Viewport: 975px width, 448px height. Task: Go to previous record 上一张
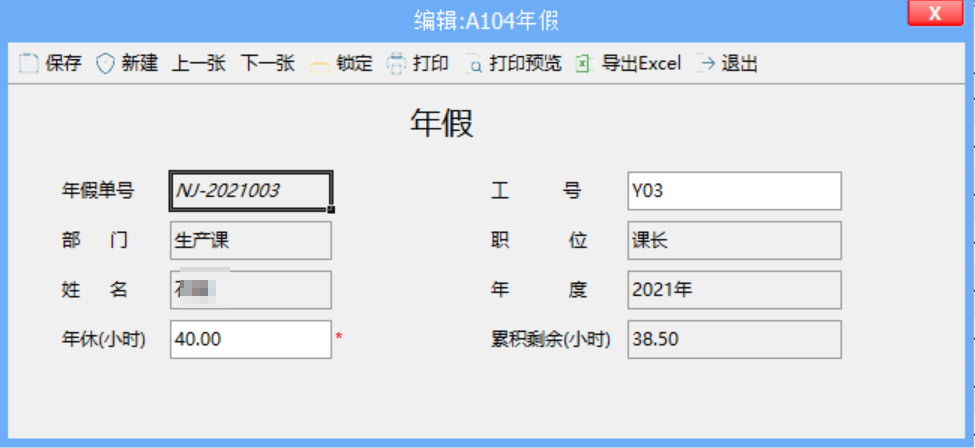(198, 63)
